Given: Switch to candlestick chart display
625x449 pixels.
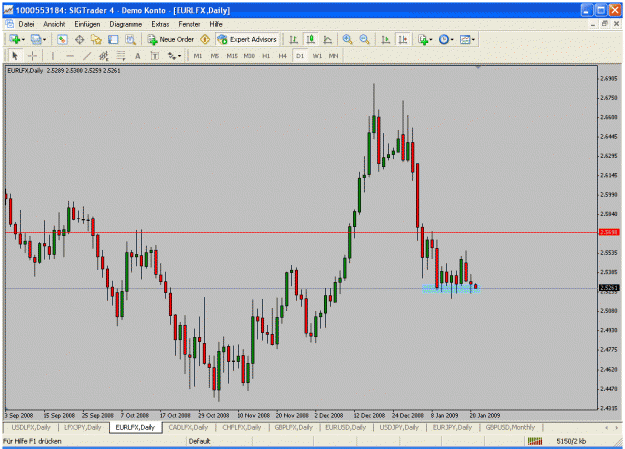Looking at the screenshot, I should [x=311, y=39].
